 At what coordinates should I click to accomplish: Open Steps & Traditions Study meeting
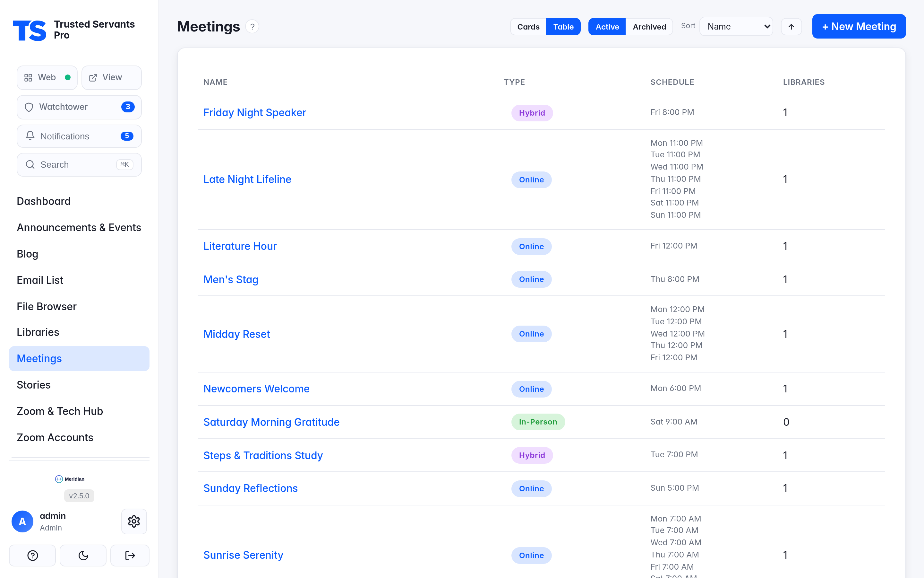263,455
